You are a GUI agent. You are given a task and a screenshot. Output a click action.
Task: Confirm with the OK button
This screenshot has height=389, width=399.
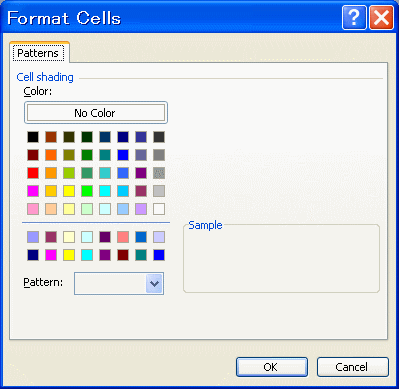click(x=272, y=367)
